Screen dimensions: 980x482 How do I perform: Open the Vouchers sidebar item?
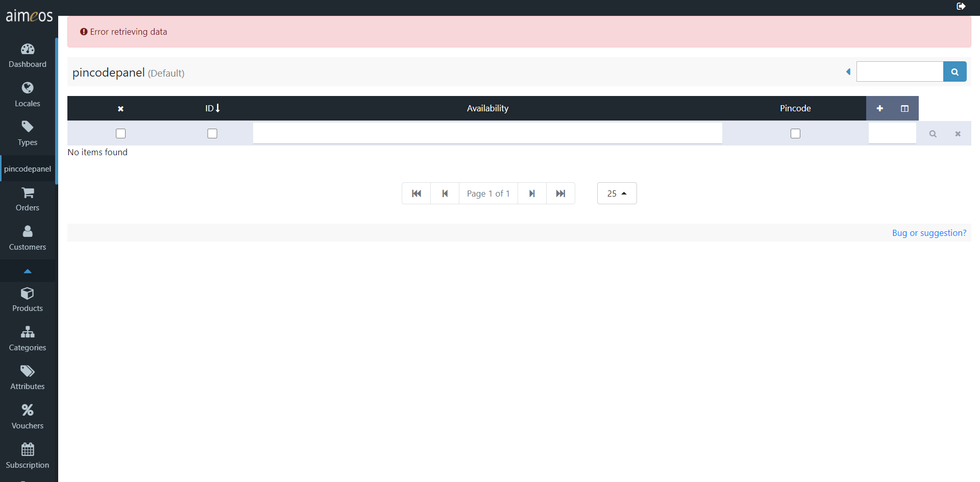pyautogui.click(x=28, y=417)
